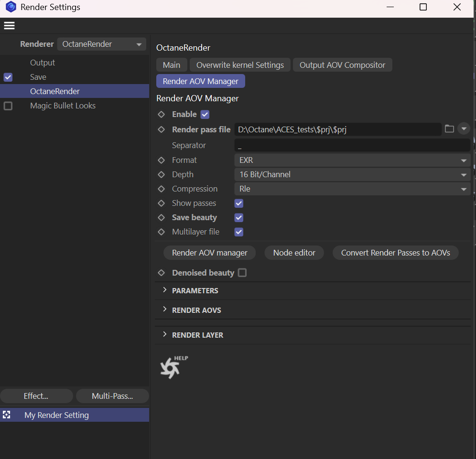Click keyframe diamond next to Enable

[161, 114]
